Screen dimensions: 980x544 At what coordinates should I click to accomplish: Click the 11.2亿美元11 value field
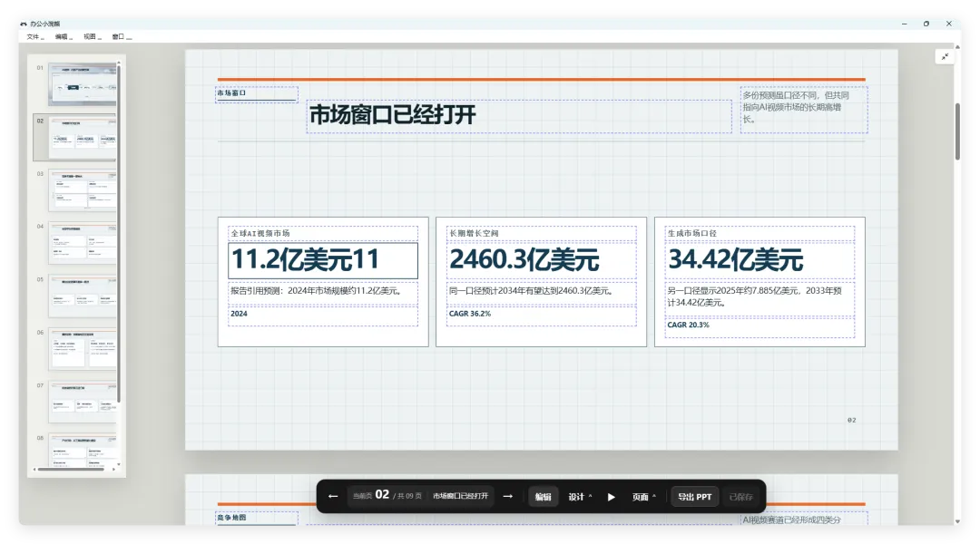[x=323, y=260]
